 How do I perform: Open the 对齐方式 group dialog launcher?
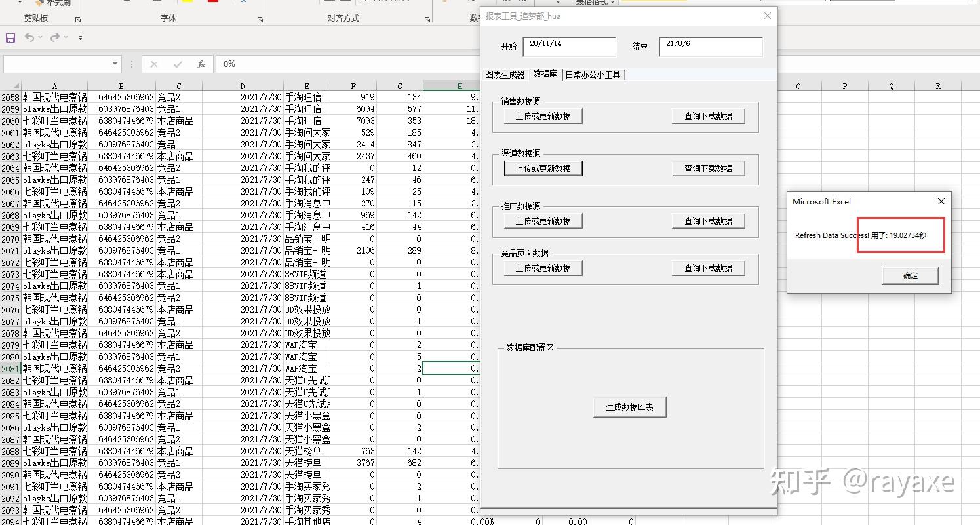(x=427, y=19)
